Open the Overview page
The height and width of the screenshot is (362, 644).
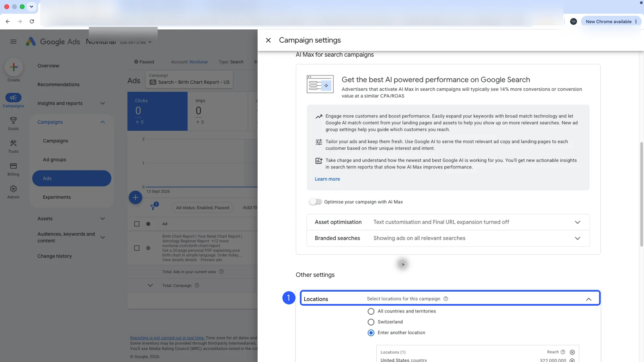(48, 66)
